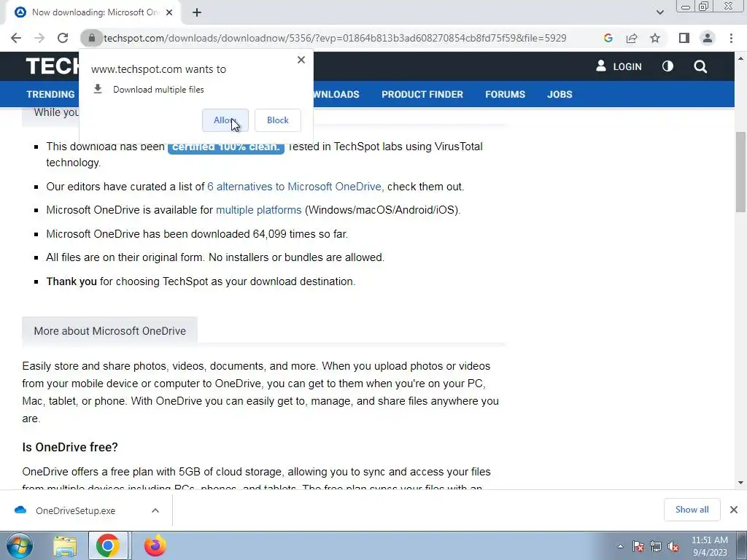
Task: Block multiple file downloads
Action: click(x=278, y=120)
